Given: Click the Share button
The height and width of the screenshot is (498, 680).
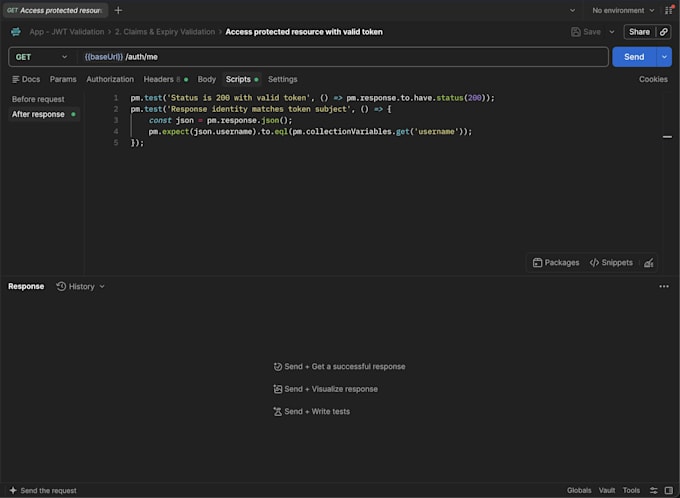Looking at the screenshot, I should (x=639, y=32).
